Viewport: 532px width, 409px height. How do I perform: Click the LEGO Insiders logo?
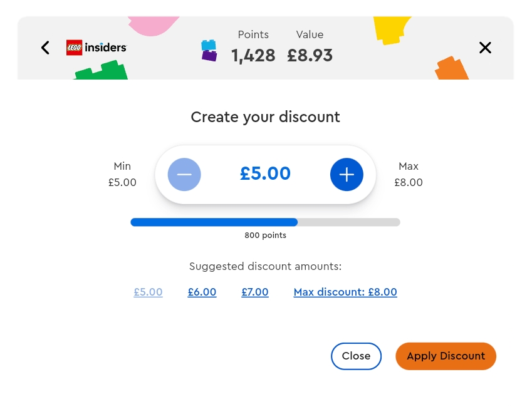pos(96,48)
